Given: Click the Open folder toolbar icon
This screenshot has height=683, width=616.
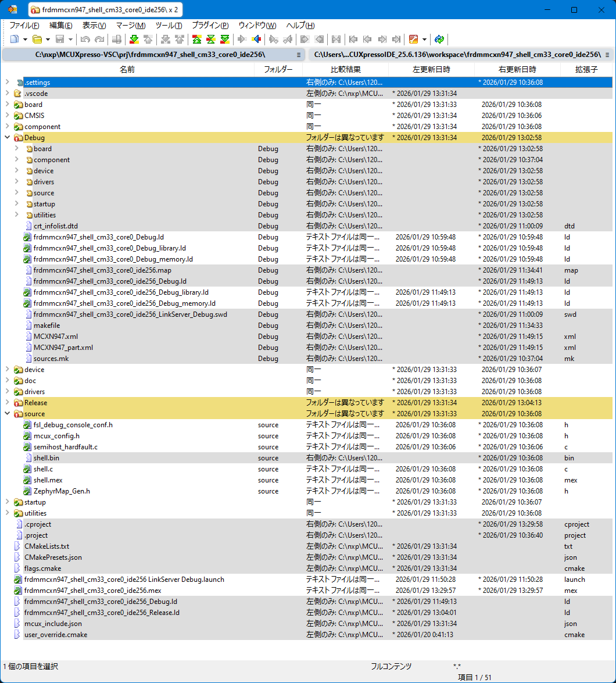Looking at the screenshot, I should pos(37,40).
